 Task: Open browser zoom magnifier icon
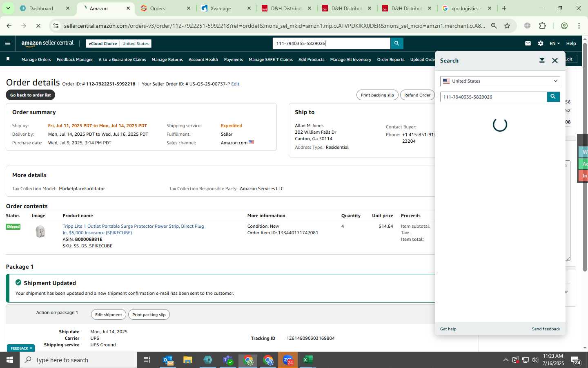(x=494, y=26)
